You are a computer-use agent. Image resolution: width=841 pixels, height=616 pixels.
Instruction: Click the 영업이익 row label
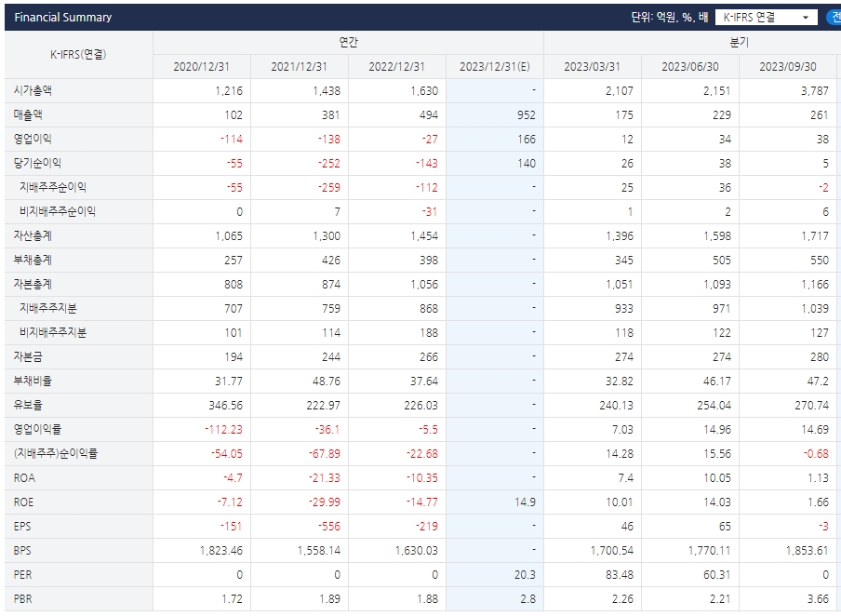33,139
